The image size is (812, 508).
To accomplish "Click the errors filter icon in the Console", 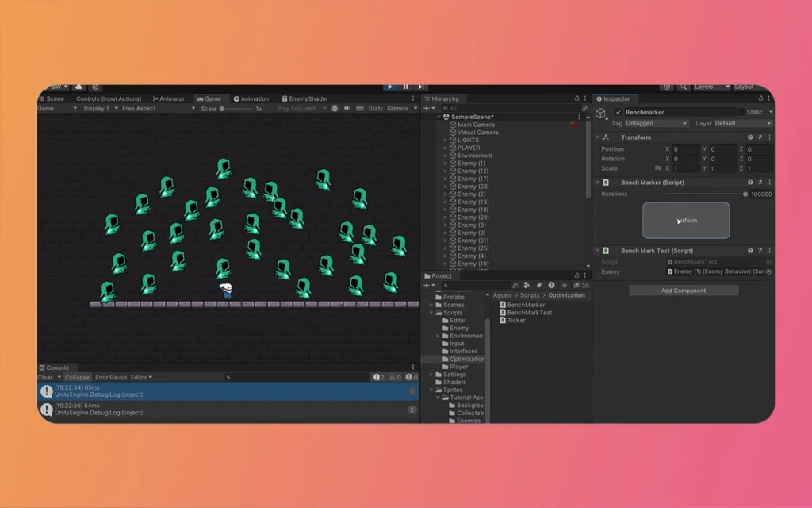I will pyautogui.click(x=407, y=377).
